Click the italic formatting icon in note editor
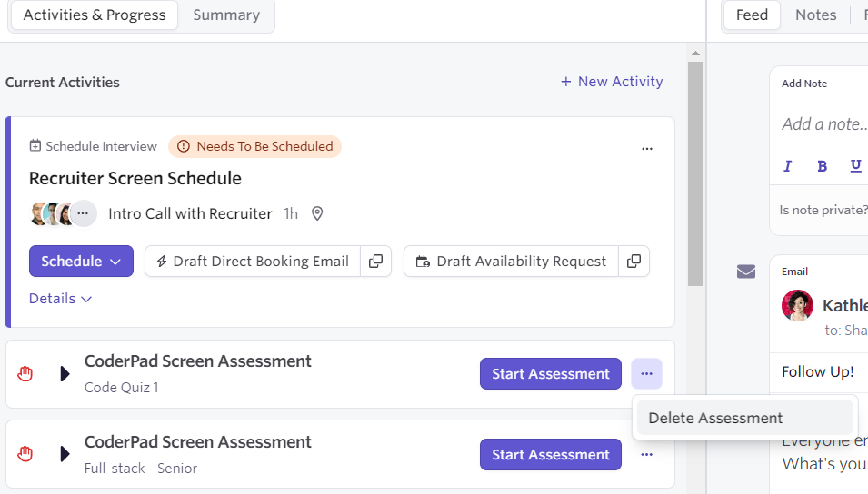The image size is (868, 494). click(788, 165)
